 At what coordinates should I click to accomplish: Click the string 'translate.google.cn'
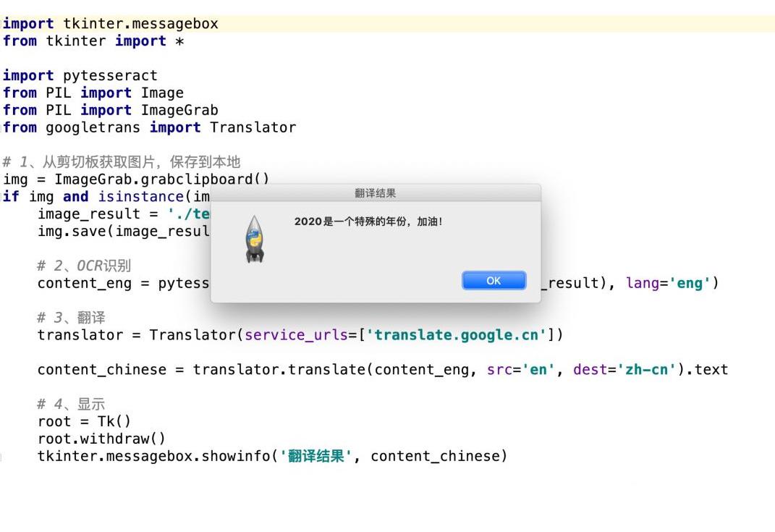coord(456,335)
